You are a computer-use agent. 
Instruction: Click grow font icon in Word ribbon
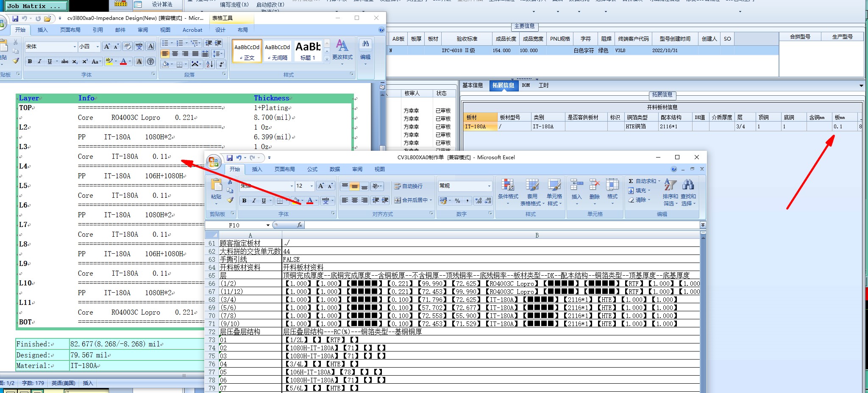click(x=107, y=47)
